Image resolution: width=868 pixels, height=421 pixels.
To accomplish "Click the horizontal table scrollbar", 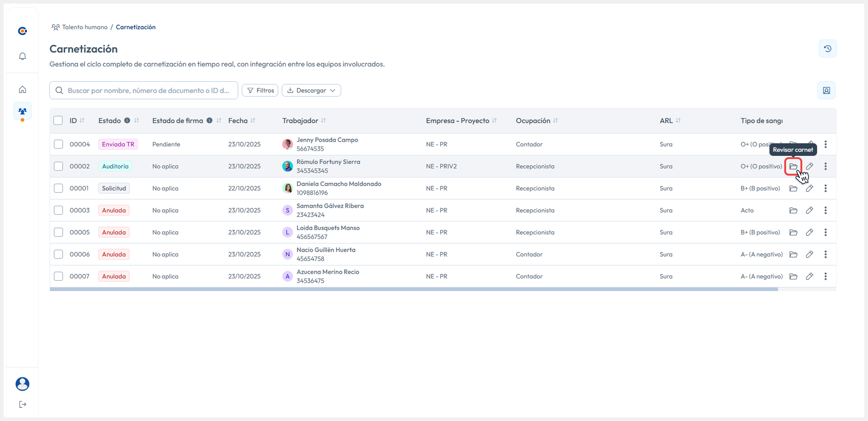I will (x=413, y=289).
